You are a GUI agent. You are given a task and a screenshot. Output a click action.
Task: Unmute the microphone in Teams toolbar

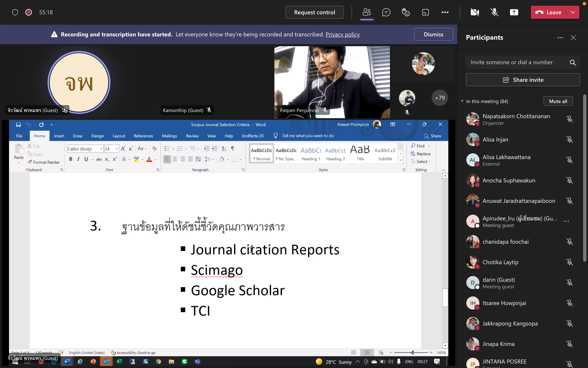(x=494, y=12)
